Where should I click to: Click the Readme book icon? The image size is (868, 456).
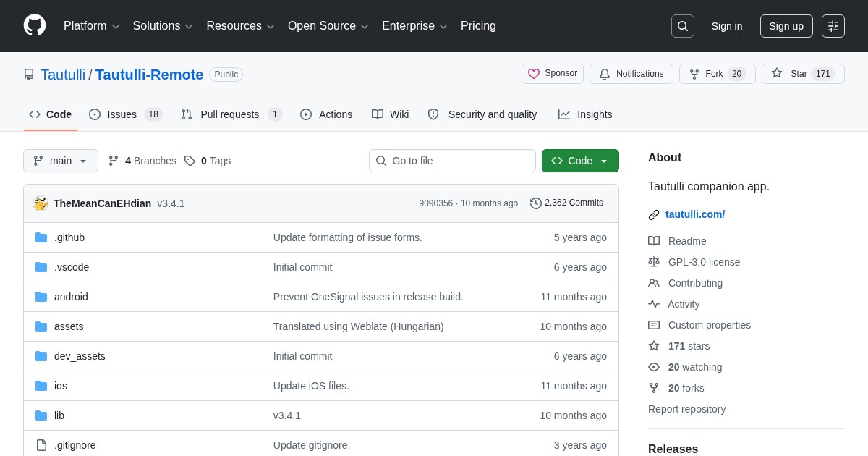[654, 241]
